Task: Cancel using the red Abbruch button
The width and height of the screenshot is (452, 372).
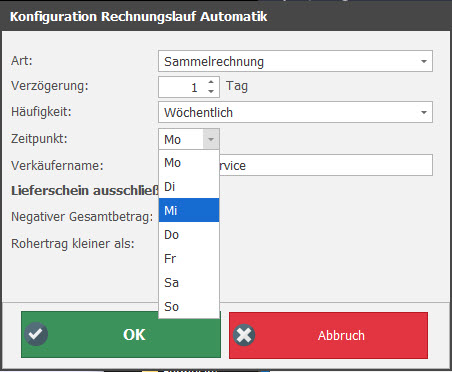Action: click(328, 335)
